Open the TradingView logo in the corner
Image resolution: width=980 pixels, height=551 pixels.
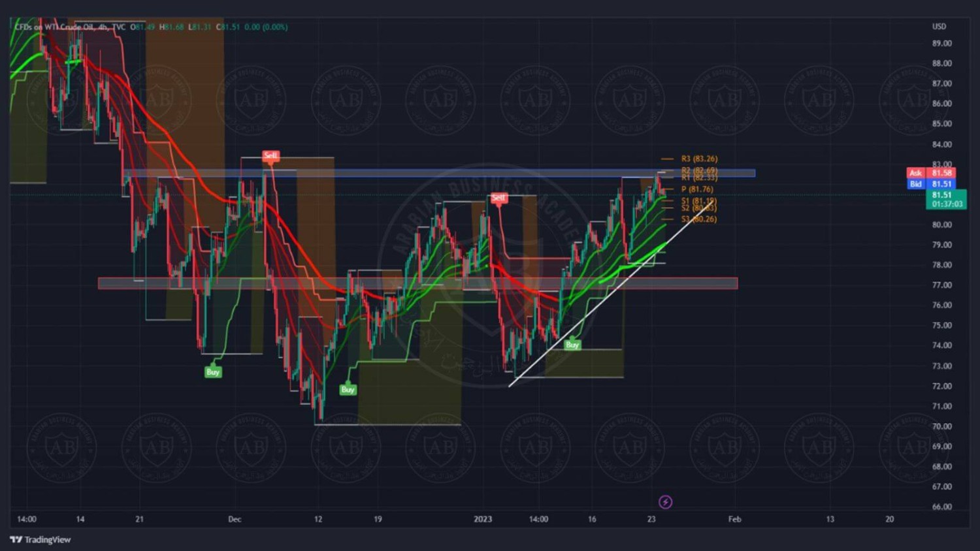click(41, 539)
